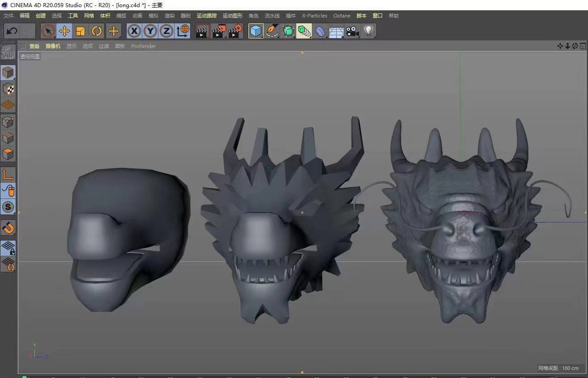This screenshot has height=378, width=588.
Task: Open the 文件 menu
Action: pyautogui.click(x=9, y=16)
